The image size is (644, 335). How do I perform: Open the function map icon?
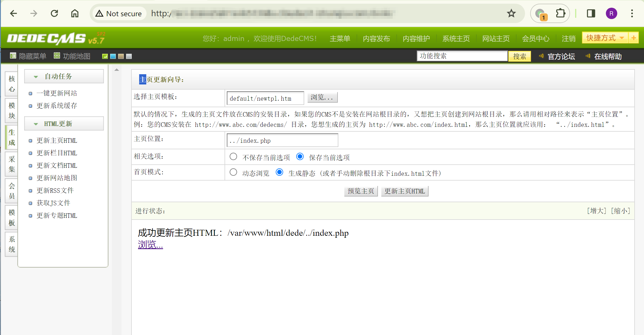tap(57, 56)
